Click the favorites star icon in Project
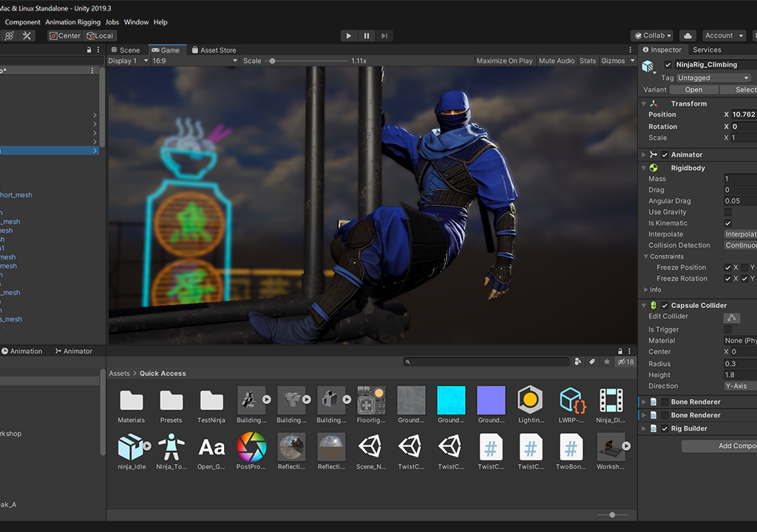 point(607,361)
